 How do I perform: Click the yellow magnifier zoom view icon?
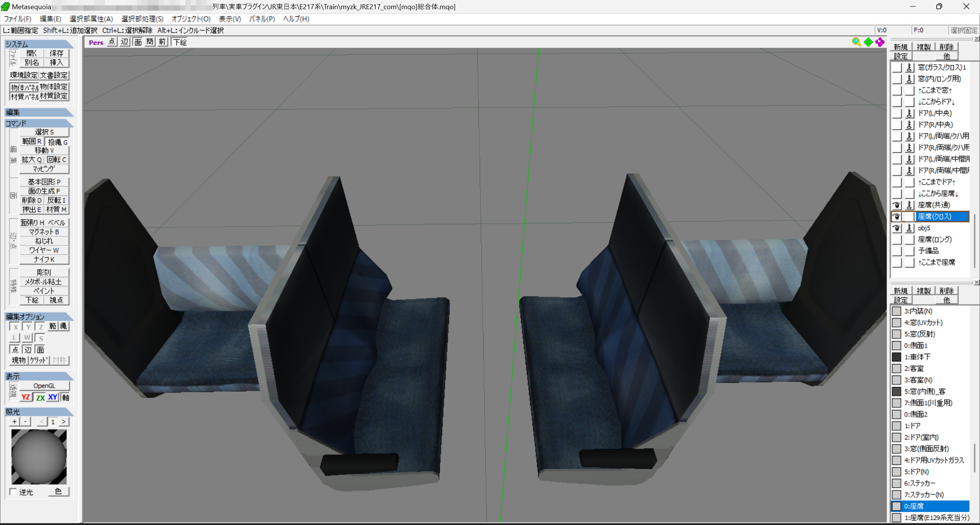pyautogui.click(x=856, y=42)
